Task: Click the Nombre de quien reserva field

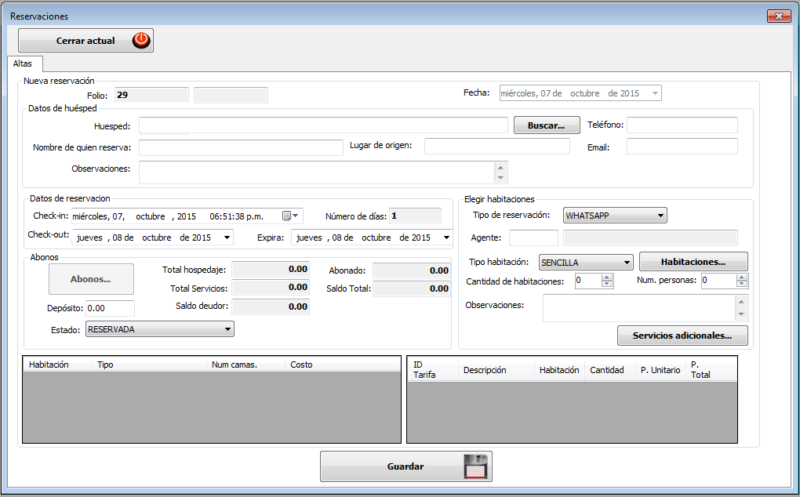Action: [x=241, y=147]
